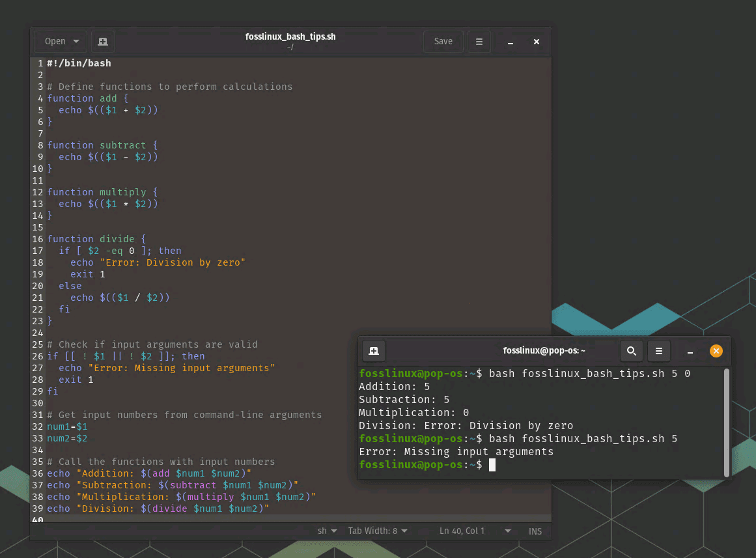Image resolution: width=756 pixels, height=558 pixels.
Task: Click the terminal's vertical scrollbar
Action: (x=727, y=422)
